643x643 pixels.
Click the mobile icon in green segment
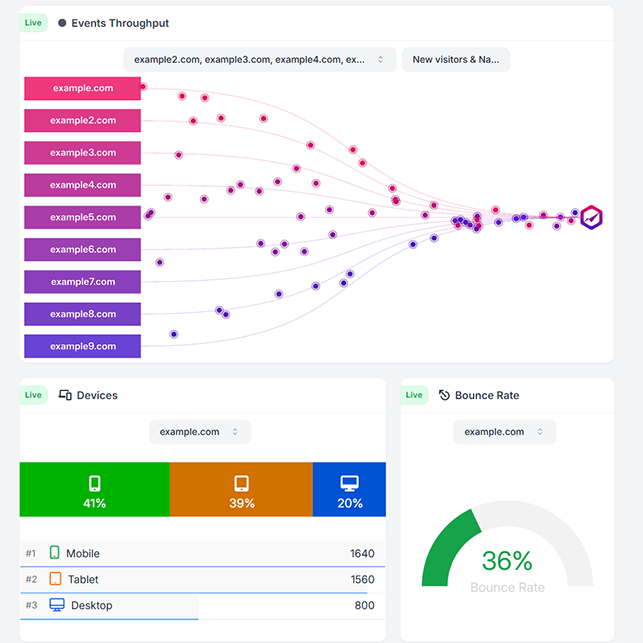(95, 483)
